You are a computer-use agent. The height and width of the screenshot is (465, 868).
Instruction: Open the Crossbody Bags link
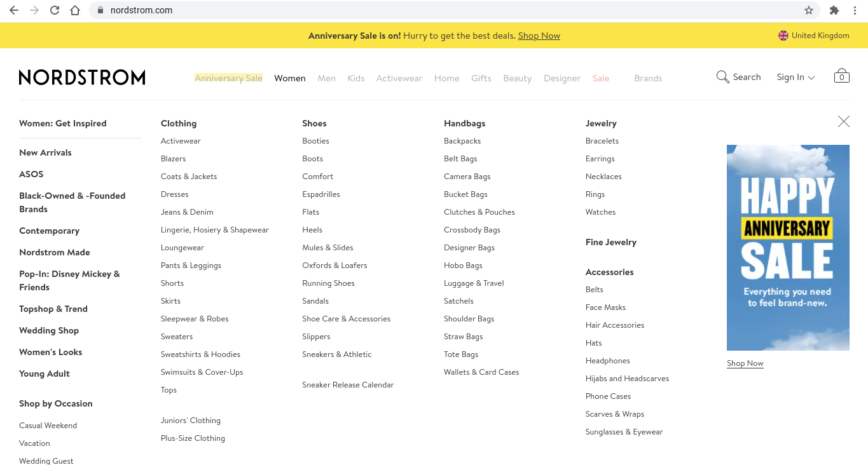coord(472,230)
